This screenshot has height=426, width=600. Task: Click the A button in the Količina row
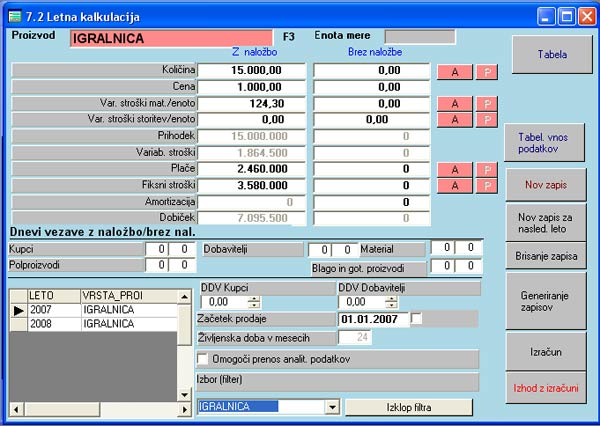pyautogui.click(x=455, y=71)
